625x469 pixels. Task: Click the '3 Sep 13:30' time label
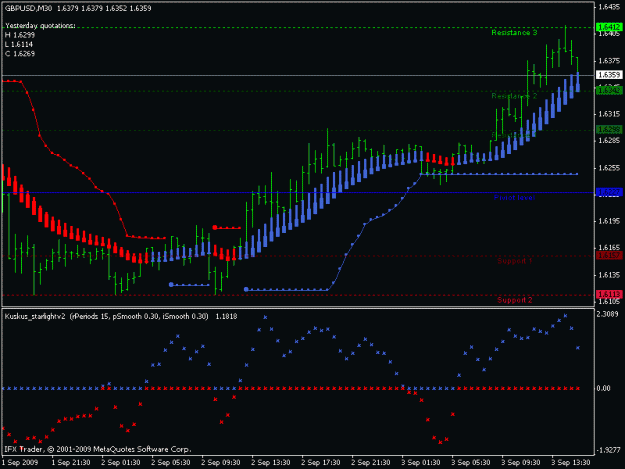[570, 463]
